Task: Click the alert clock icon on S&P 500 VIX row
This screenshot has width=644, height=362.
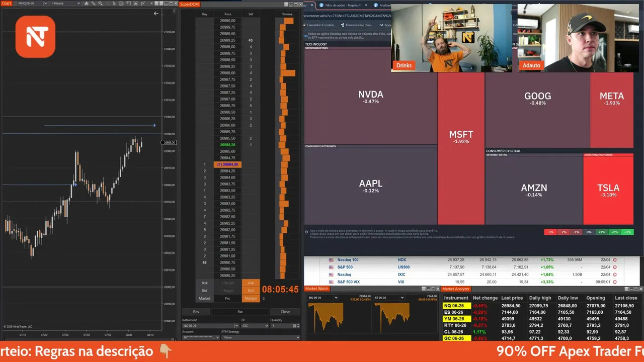Action: click(614, 282)
